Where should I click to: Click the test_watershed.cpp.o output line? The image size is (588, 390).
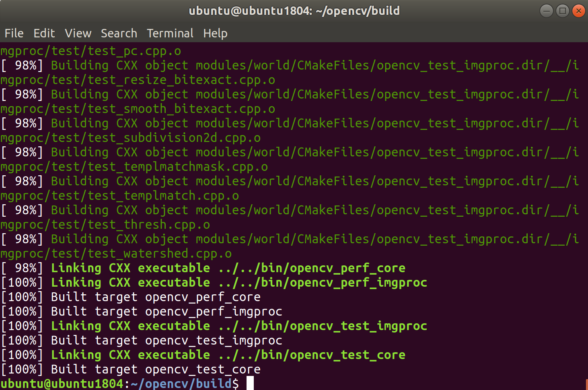point(116,253)
